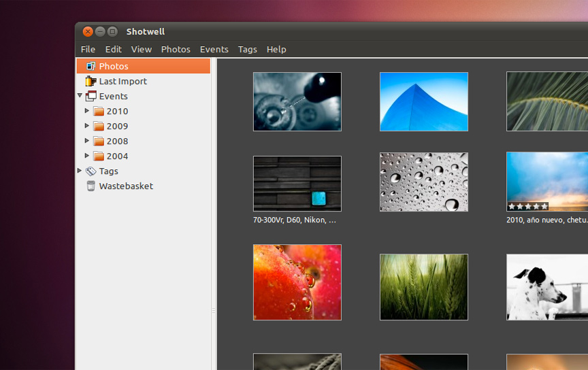This screenshot has height=370, width=588.
Task: Expand the 2008 events folder
Action: pyautogui.click(x=87, y=141)
